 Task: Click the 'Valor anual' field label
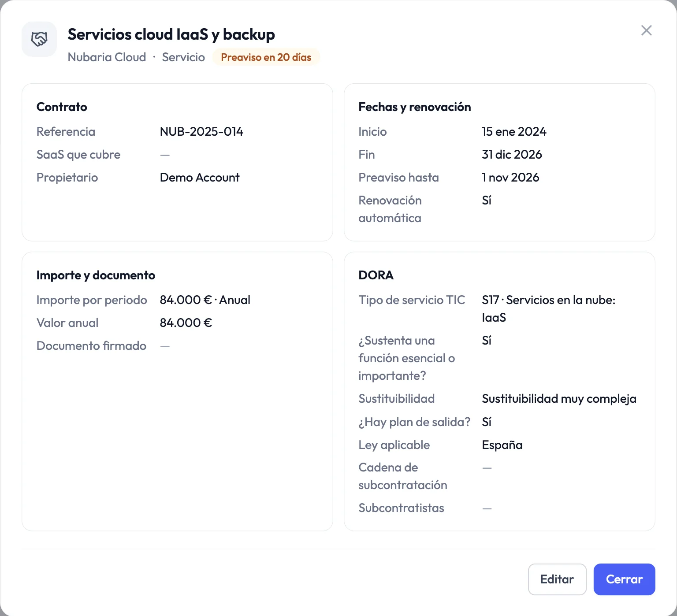click(67, 323)
